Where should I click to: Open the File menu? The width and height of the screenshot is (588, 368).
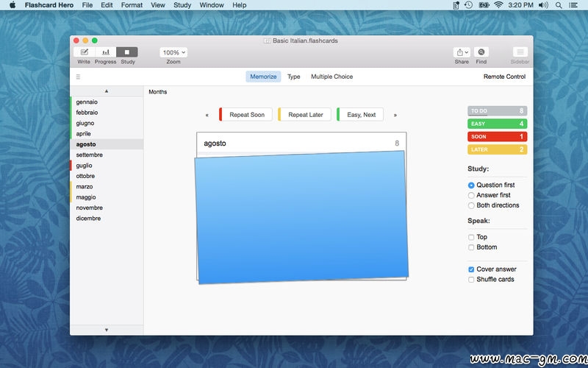coord(87,5)
